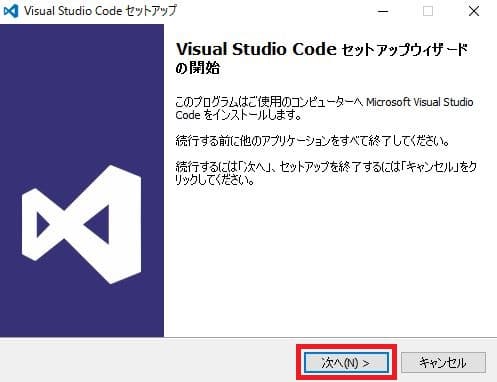Click the large Visual Studio logo graphic
The width and height of the screenshot is (497, 382).
(81, 224)
